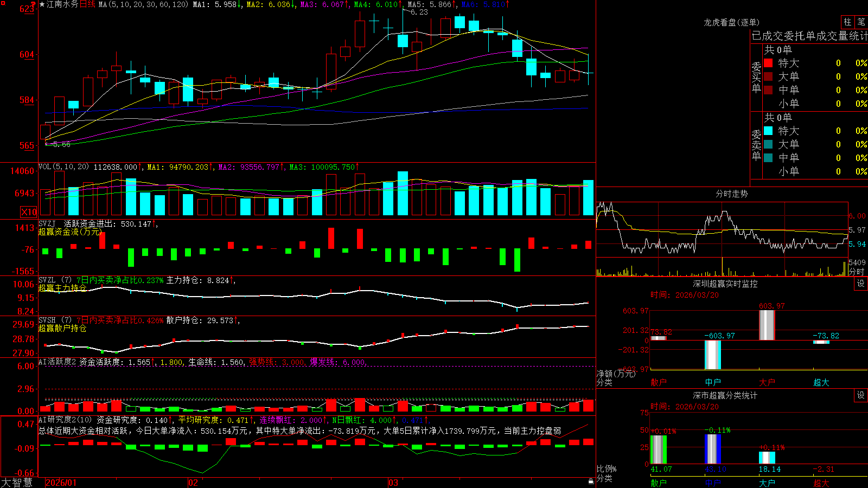Click the 已成交委托单成交量统计 header
This screenshot has height=488, width=868.
tap(809, 36)
